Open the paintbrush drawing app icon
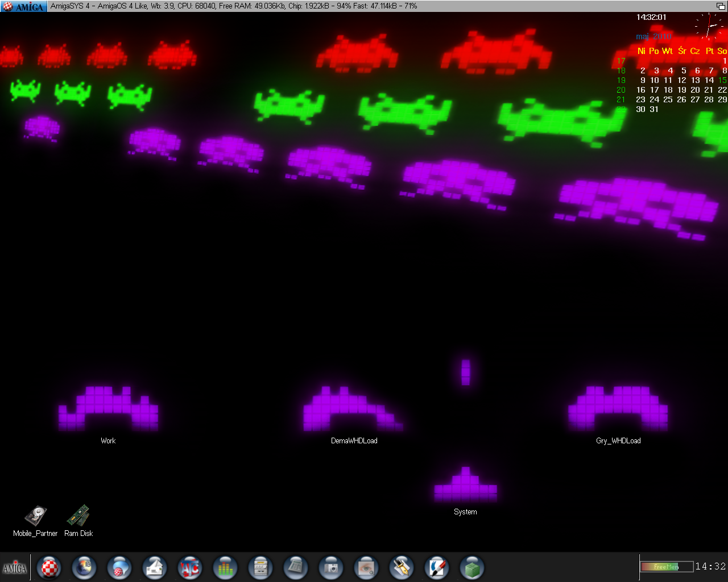 coord(437,567)
